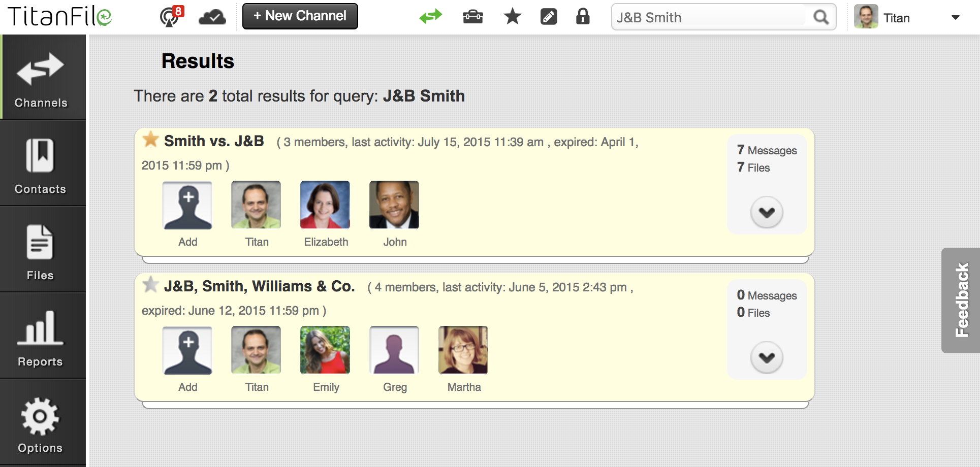Click the J&B Smith search field

[x=709, y=17]
